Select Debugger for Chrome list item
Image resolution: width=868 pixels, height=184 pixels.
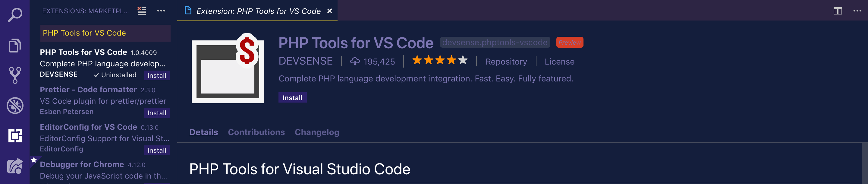(x=103, y=170)
